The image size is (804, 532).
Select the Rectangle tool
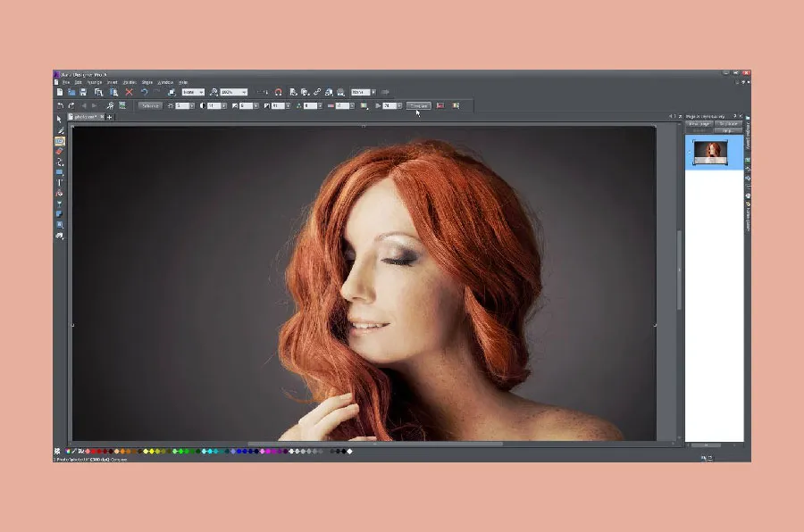coord(59,174)
